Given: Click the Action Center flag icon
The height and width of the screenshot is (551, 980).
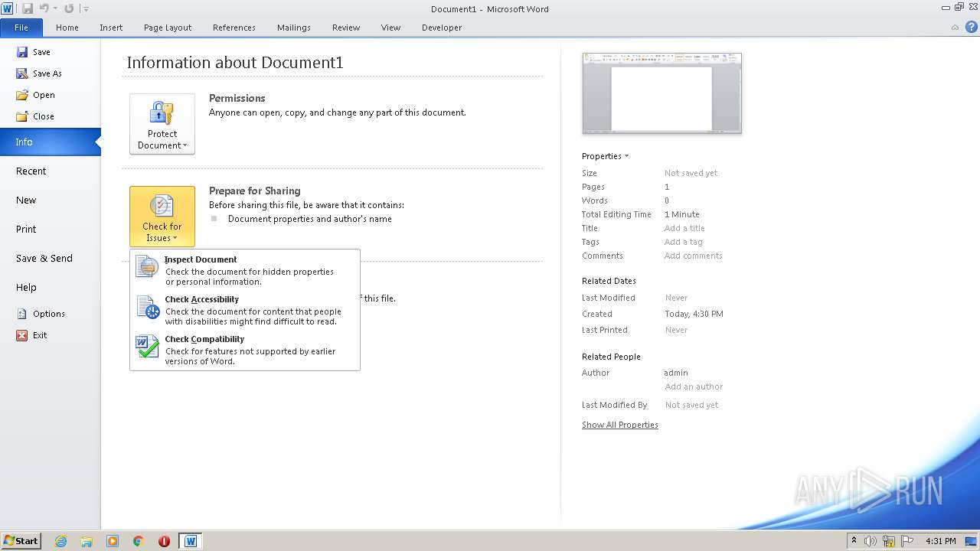Looking at the screenshot, I should point(907,541).
